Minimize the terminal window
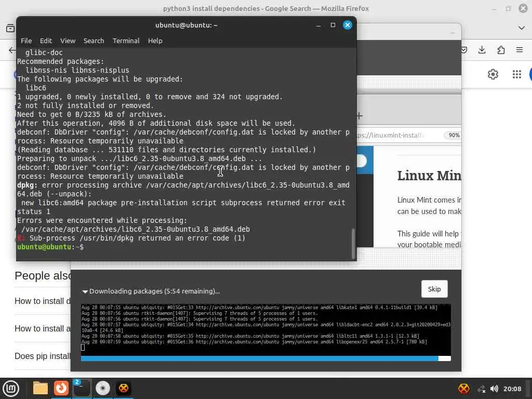Viewport: 532px width, 399px height. point(318,25)
